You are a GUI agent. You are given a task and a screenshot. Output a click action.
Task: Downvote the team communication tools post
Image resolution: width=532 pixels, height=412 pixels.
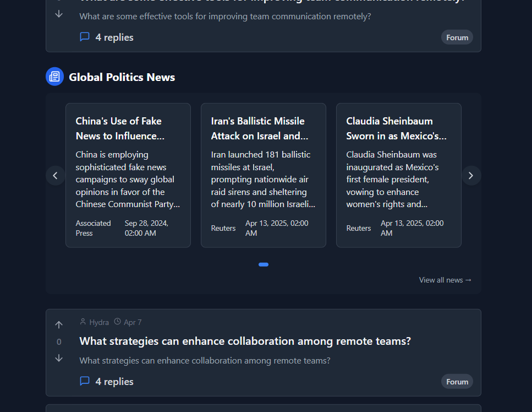tap(59, 14)
